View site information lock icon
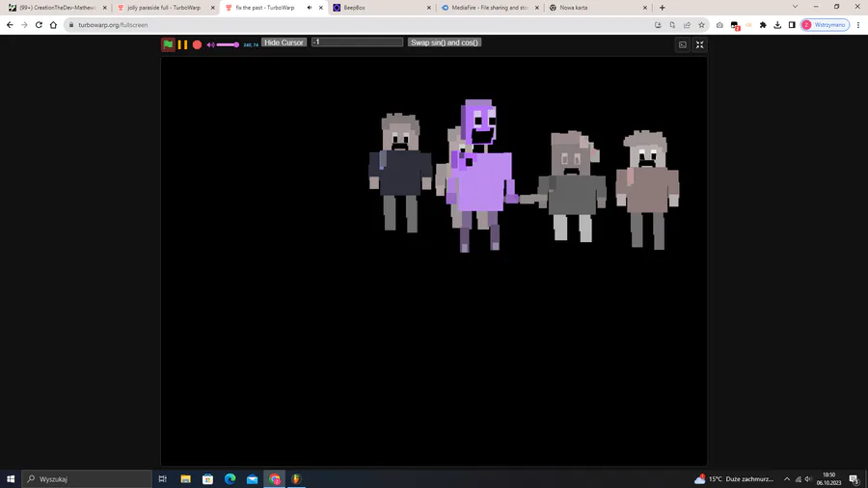 point(70,25)
